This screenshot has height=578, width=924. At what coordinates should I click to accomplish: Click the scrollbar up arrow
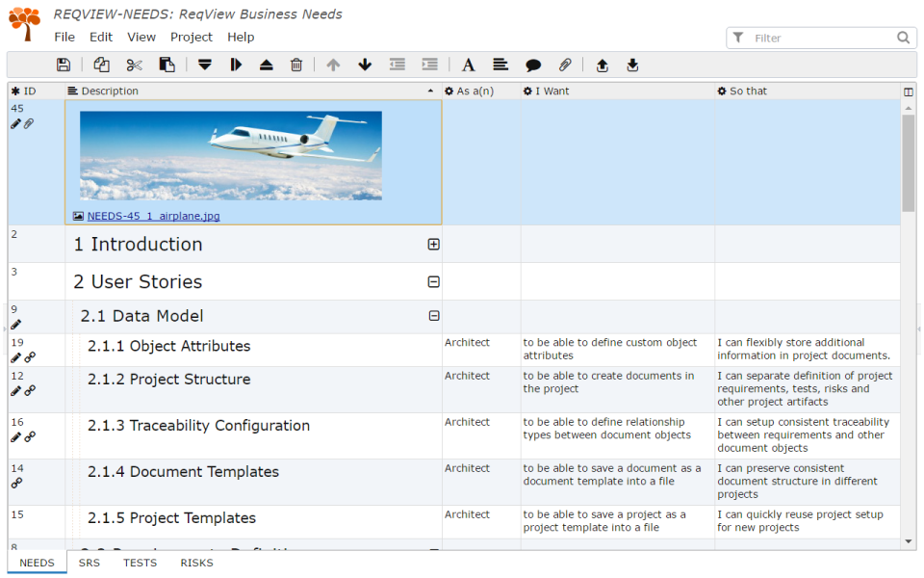pos(908,108)
